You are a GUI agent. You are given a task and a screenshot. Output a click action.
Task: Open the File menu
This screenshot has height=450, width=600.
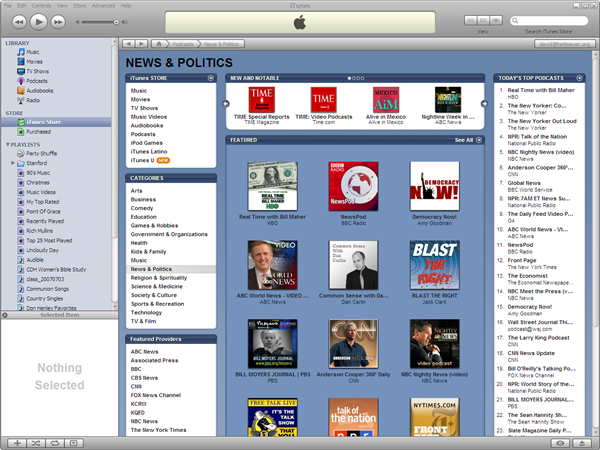(x=8, y=6)
